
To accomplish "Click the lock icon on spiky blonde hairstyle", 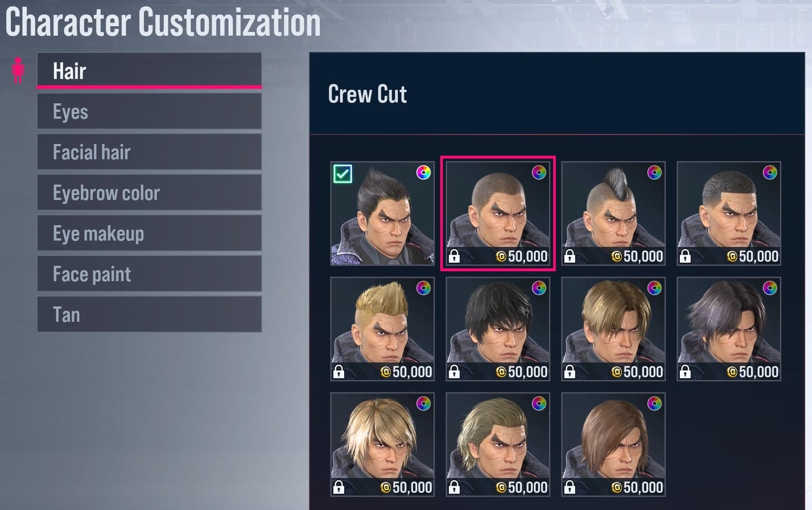I will click(x=339, y=372).
